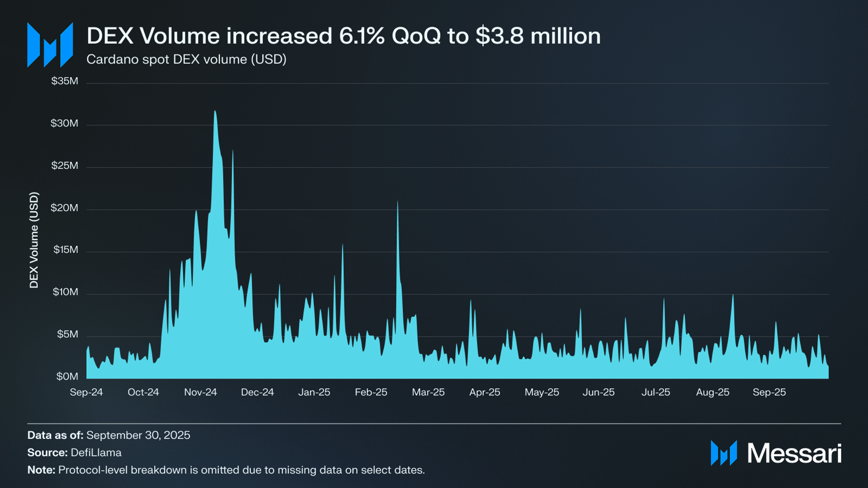This screenshot has height=488, width=868.
Task: Click the Cardano spot DEX volume subtitle
Action: tap(186, 60)
